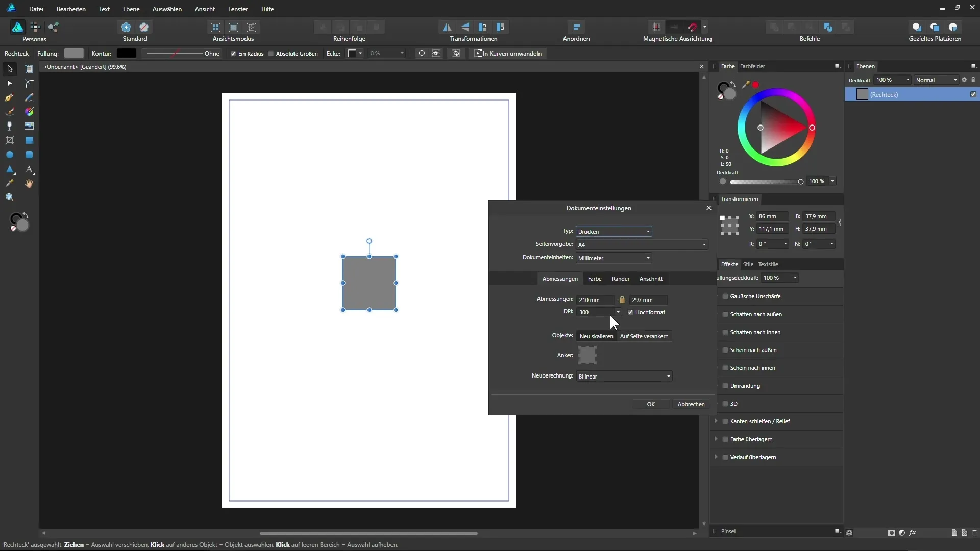
Task: Select the Place Image tool
Action: [x=29, y=126]
